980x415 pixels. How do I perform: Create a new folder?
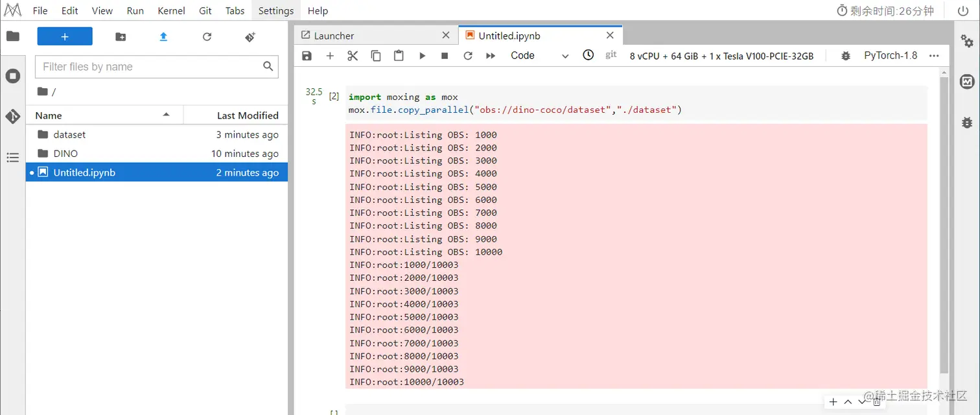[121, 37]
